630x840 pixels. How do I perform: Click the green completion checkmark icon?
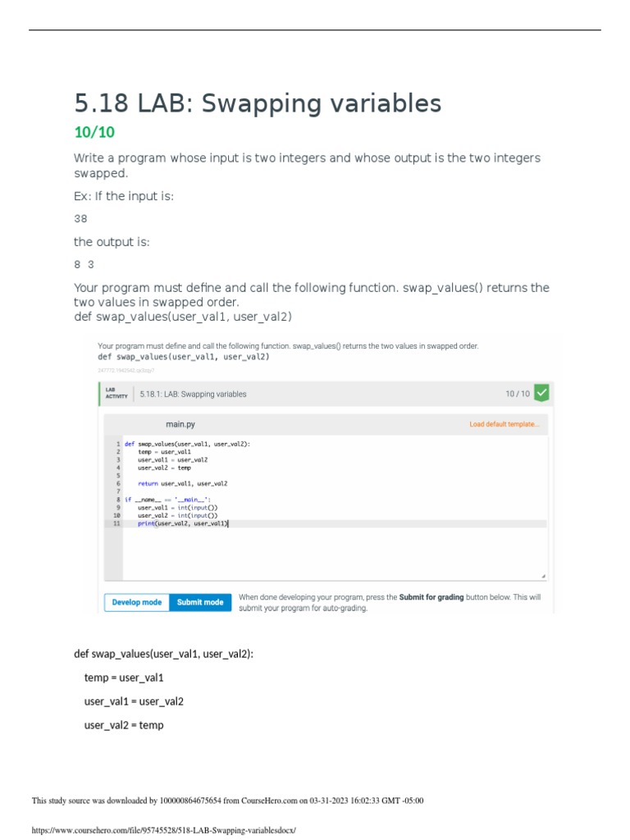541,393
